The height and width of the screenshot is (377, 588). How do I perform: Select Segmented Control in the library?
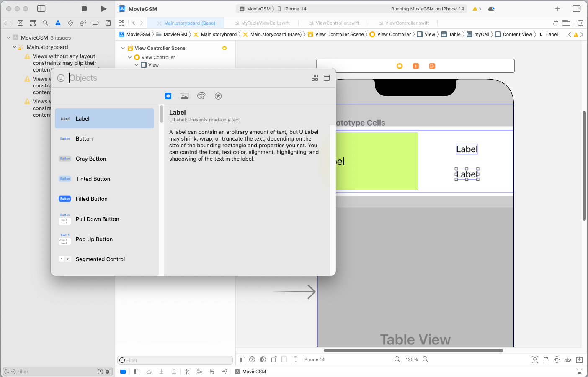tap(104, 259)
